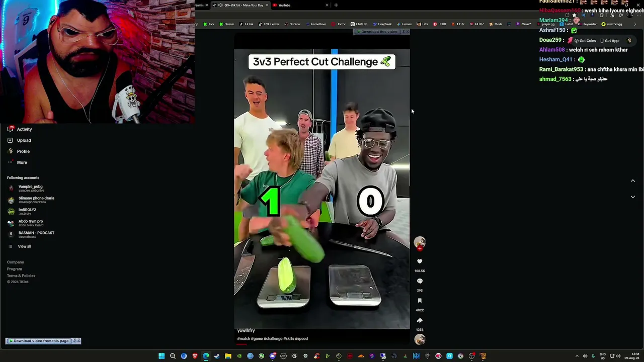
Task: Pause the playing TikTok video
Action: pyautogui.click(x=322, y=189)
